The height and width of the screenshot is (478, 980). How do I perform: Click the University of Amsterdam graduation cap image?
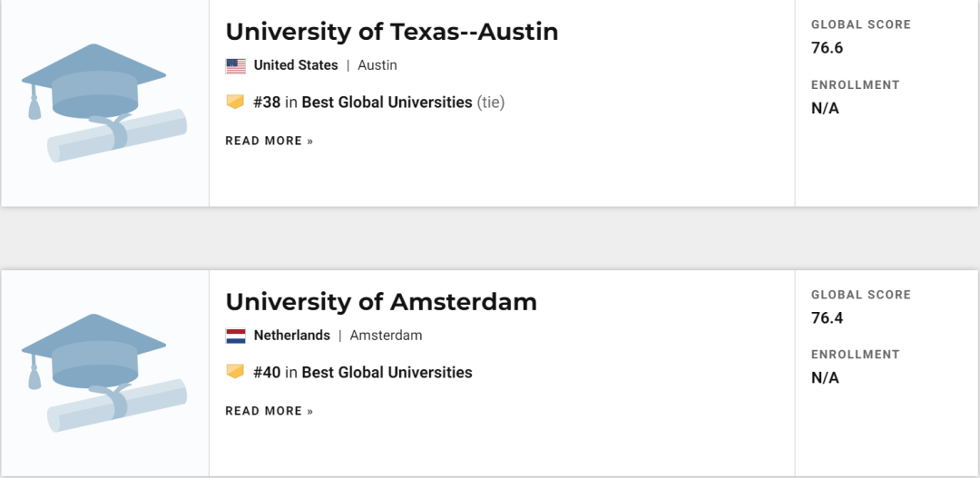pyautogui.click(x=103, y=372)
